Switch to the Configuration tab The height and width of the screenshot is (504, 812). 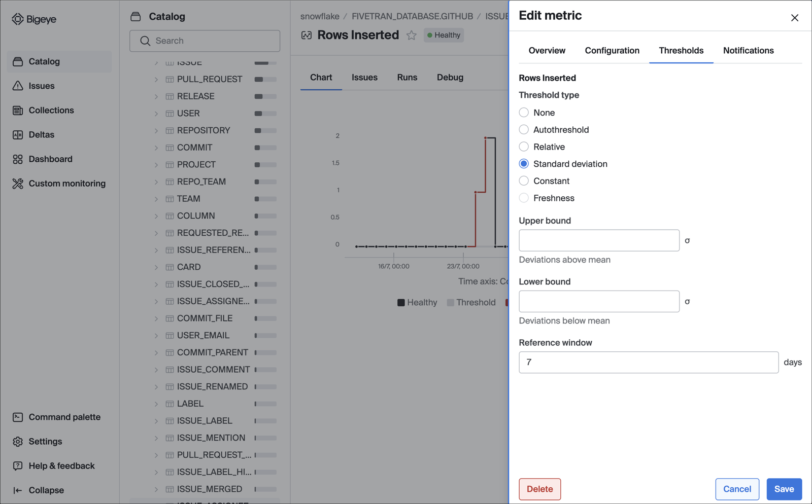612,51
